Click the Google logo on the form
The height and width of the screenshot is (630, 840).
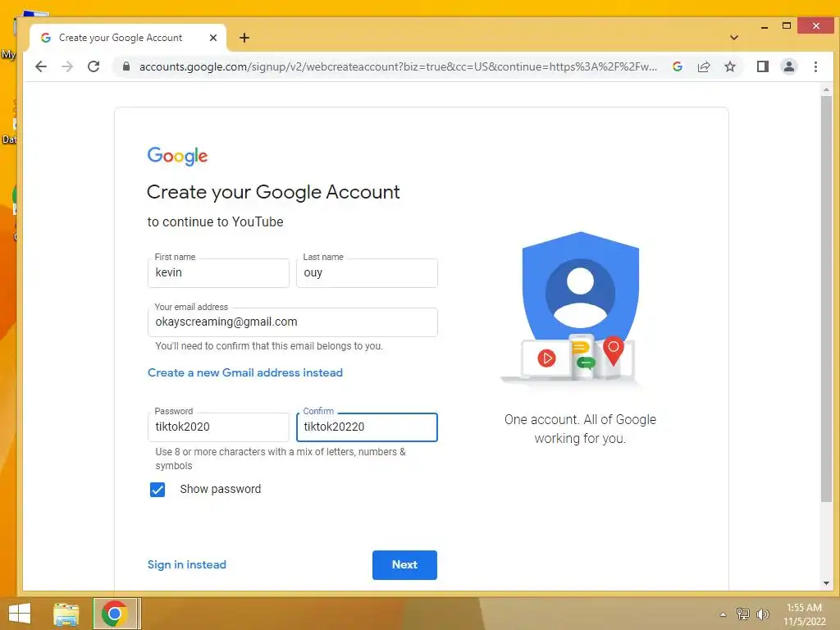(x=177, y=156)
